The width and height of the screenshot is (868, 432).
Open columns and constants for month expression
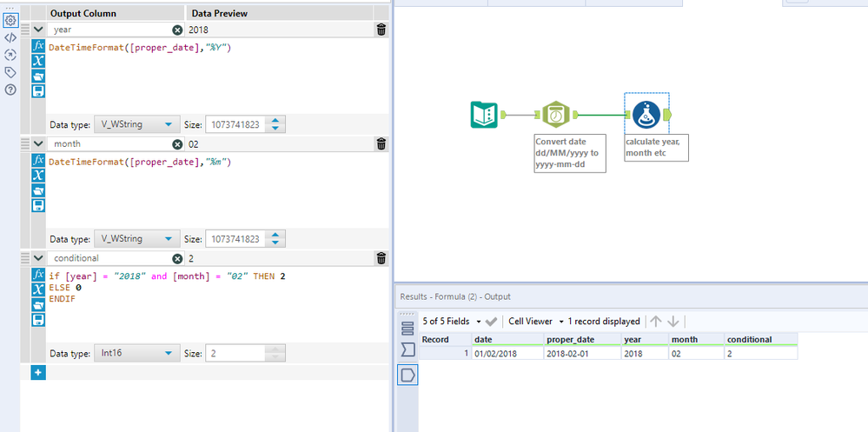click(38, 175)
